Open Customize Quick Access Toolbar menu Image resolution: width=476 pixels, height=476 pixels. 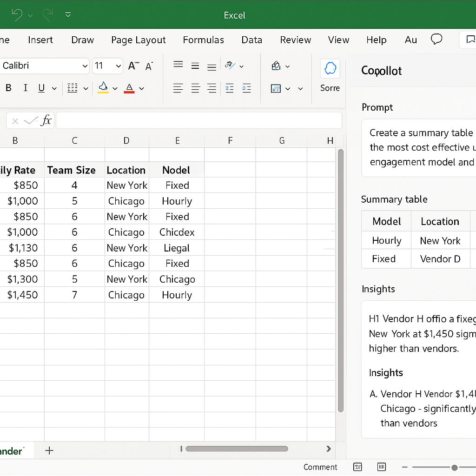click(x=68, y=14)
